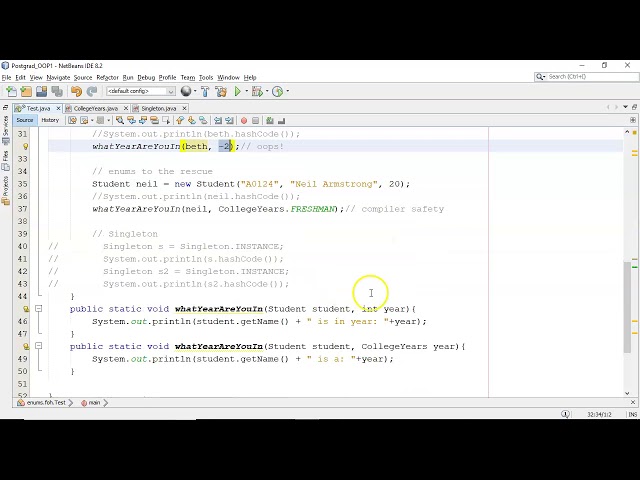Image resolution: width=640 pixels, height=480 pixels.
Task: Collapse the fold at line 45 method
Action: (39, 309)
